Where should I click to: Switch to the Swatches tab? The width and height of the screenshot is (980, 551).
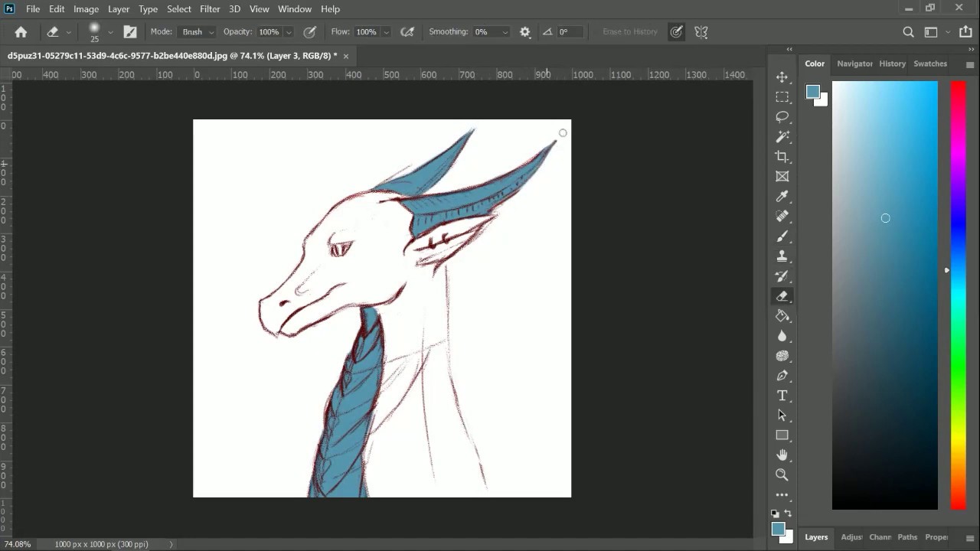pos(930,64)
